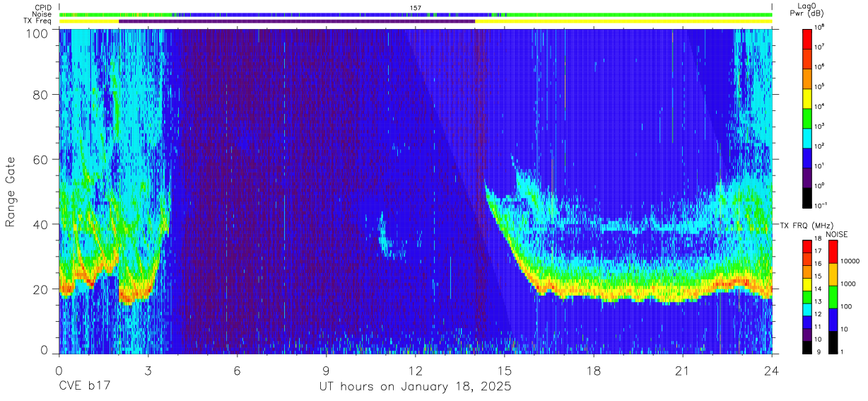Screen dimensions: 868x401
Task: Click the x-axis tick label "24"
Action: 772,371
